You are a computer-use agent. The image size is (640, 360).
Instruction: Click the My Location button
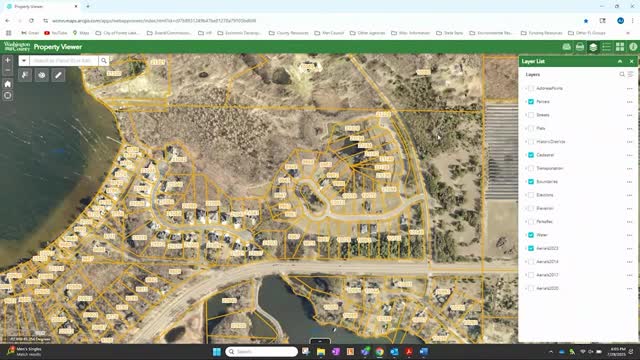pyautogui.click(x=7, y=96)
